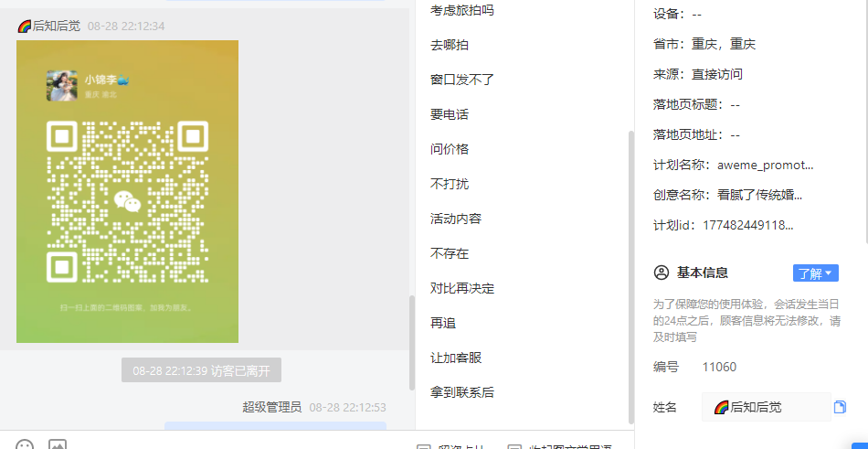868x449 pixels.
Task: Select quick reply 对比再决定
Action: (461, 289)
